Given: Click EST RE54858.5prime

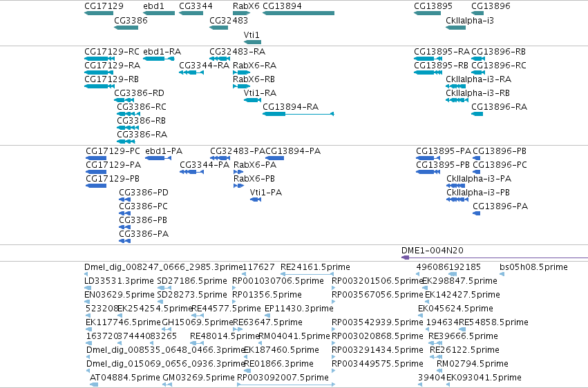Looking at the screenshot, I should click(462, 329).
